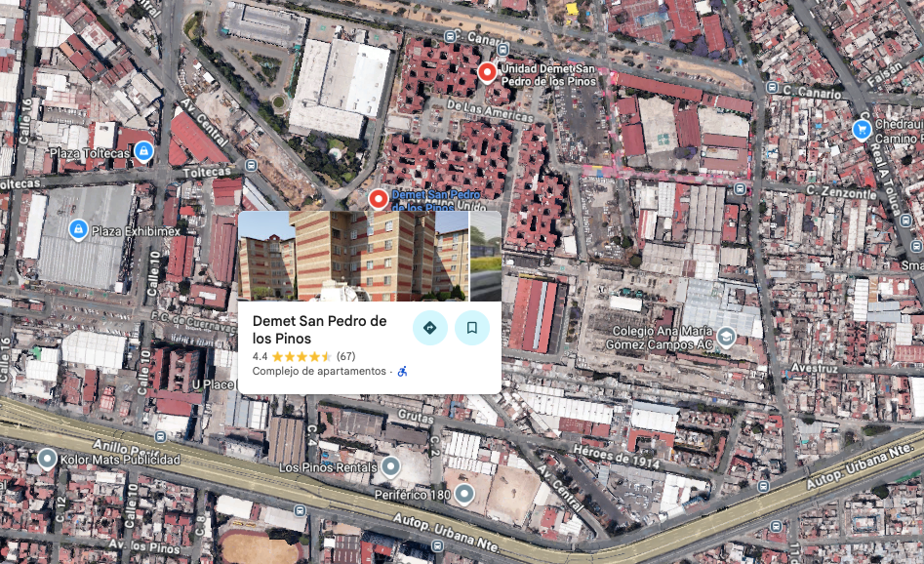Select the Periférico 180 location pin

[x=464, y=494]
